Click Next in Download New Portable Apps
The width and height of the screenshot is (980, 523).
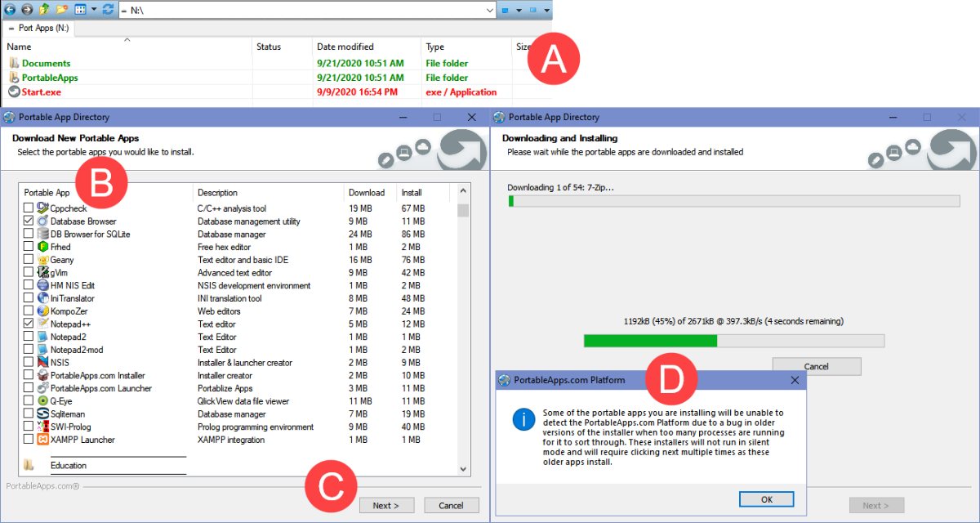(x=386, y=505)
